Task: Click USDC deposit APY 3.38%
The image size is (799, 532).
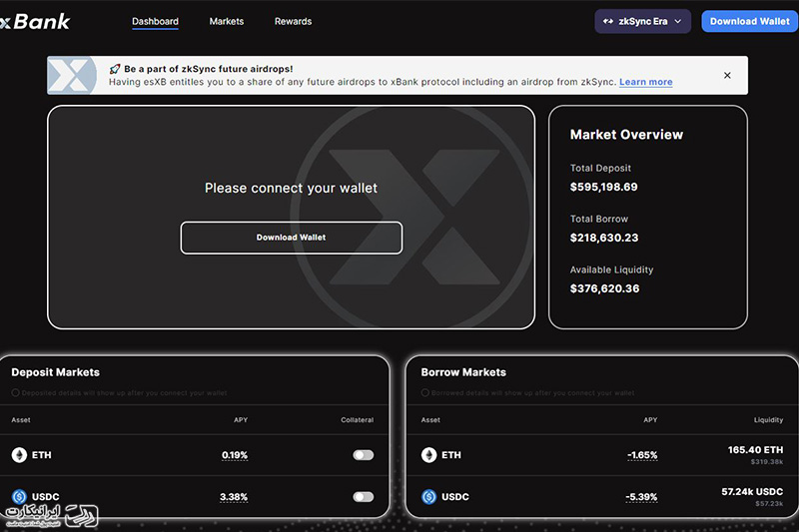Action: (x=234, y=497)
